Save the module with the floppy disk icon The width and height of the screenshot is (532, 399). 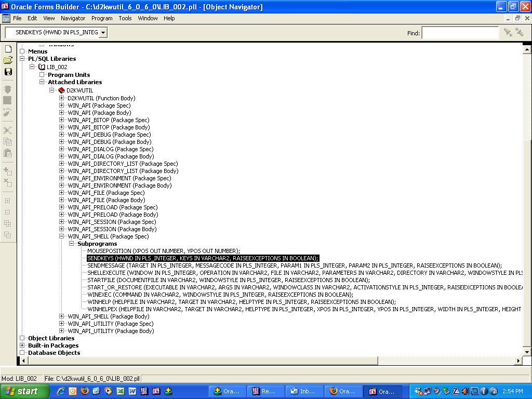(x=8, y=72)
